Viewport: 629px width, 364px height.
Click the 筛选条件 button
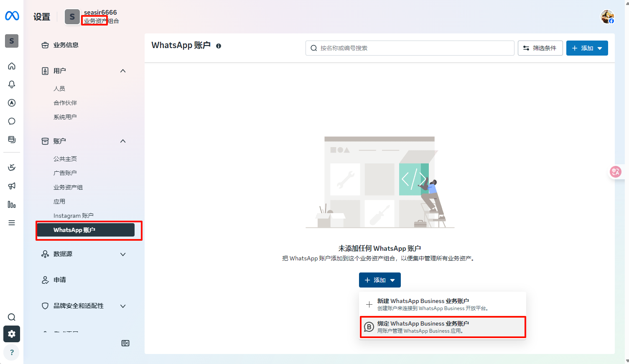click(540, 48)
